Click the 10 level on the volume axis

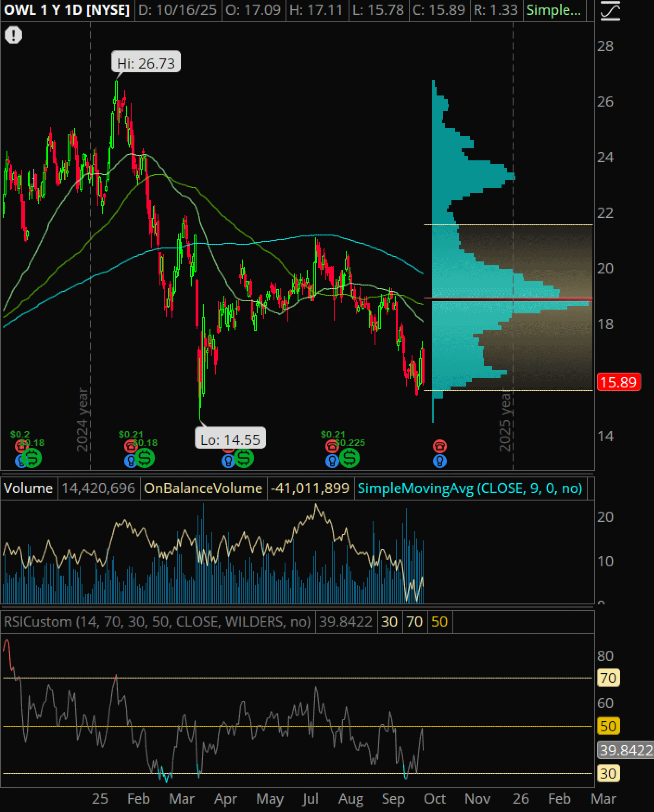click(605, 561)
